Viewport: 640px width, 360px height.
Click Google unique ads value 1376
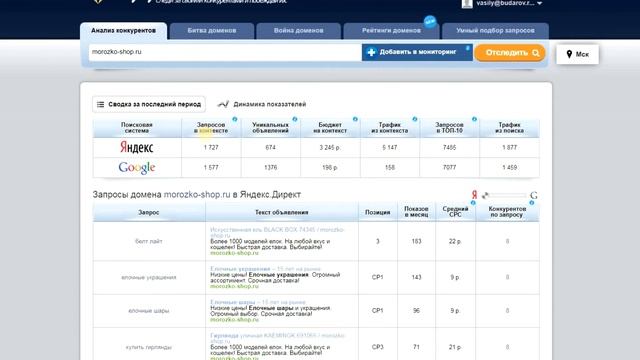point(271,167)
